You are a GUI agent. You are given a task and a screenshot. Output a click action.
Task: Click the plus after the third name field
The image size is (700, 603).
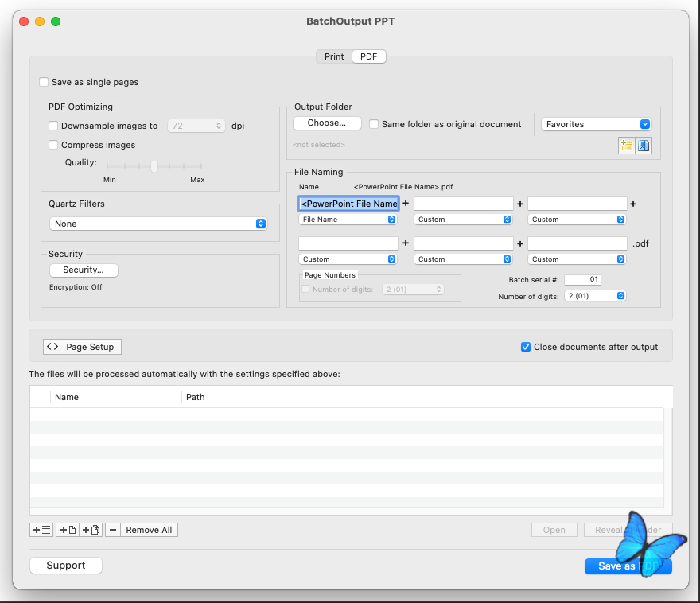point(633,204)
